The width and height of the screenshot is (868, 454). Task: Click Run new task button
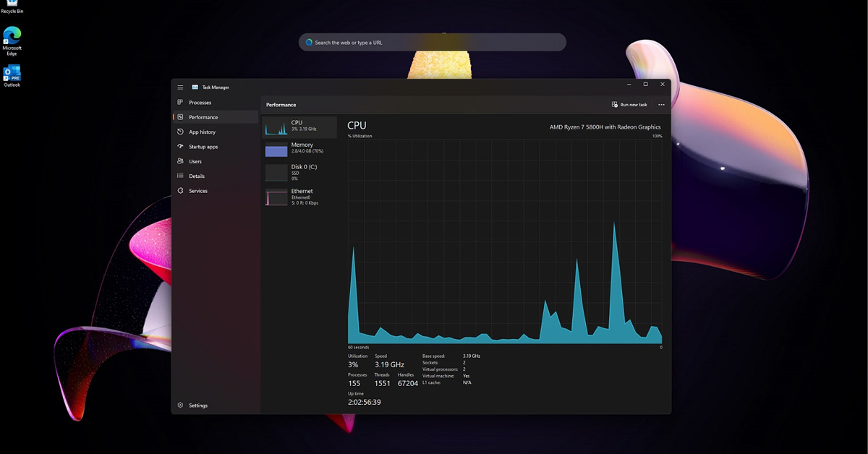[629, 105]
